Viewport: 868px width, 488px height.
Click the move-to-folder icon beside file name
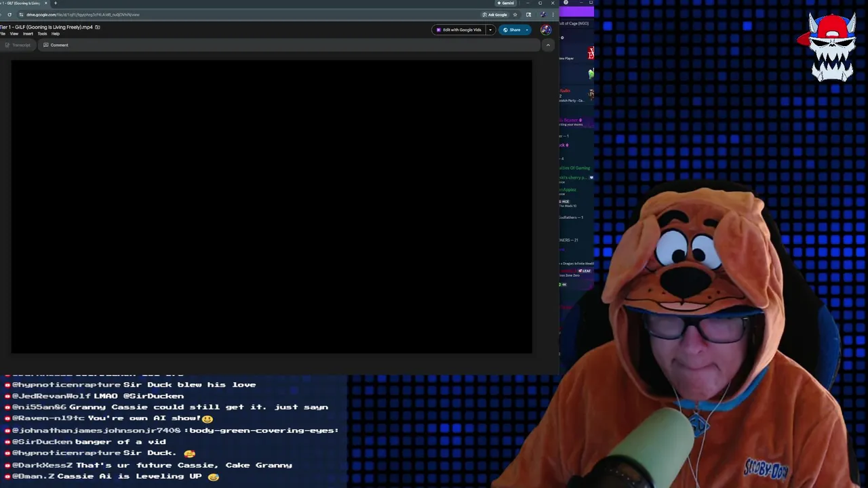98,27
